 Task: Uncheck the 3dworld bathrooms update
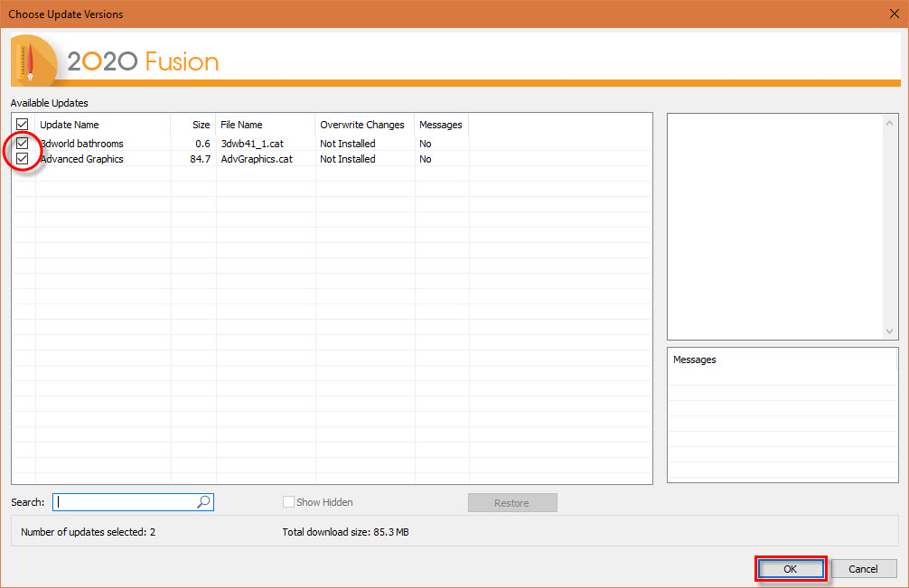coord(21,143)
